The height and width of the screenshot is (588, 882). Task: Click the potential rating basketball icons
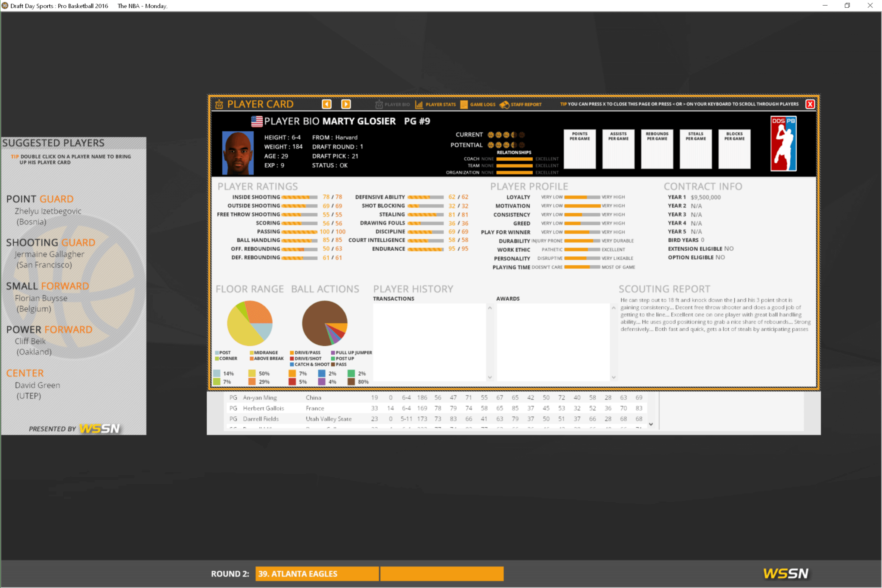click(506, 145)
